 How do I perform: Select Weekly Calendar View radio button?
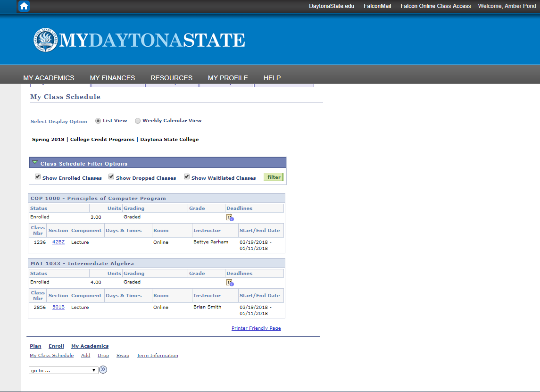138,121
